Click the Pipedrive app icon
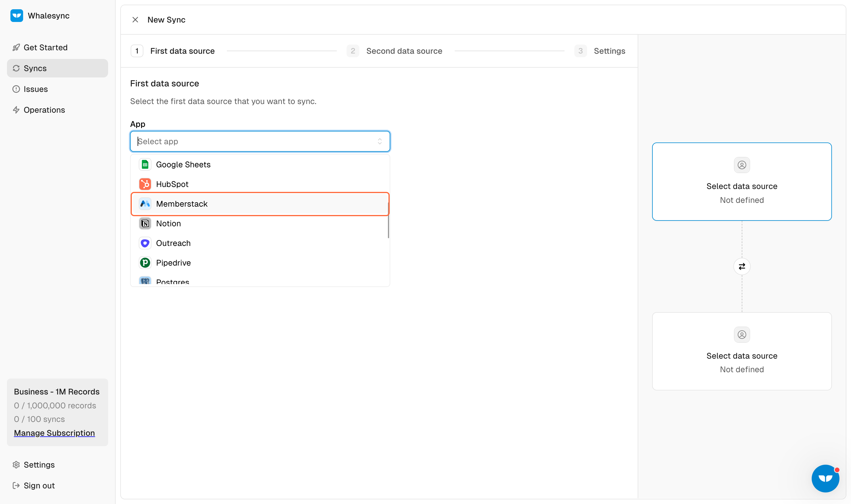The height and width of the screenshot is (504, 851). [145, 263]
